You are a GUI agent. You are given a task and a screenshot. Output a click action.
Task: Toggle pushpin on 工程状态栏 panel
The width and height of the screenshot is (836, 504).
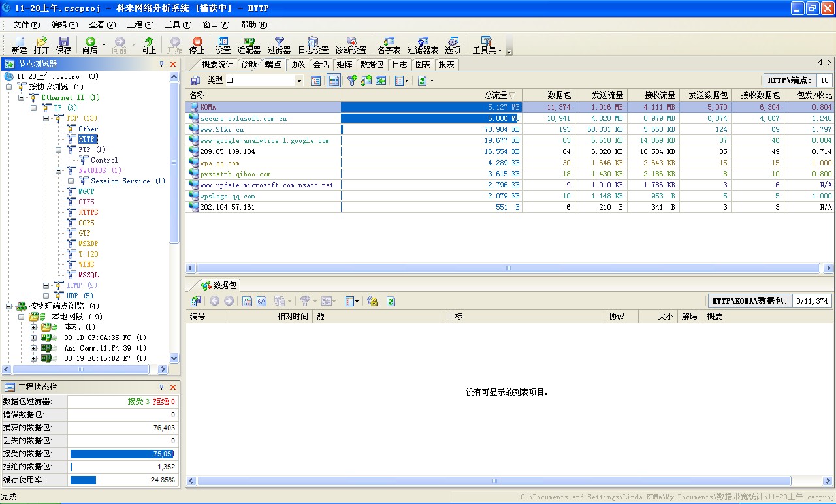pos(162,387)
